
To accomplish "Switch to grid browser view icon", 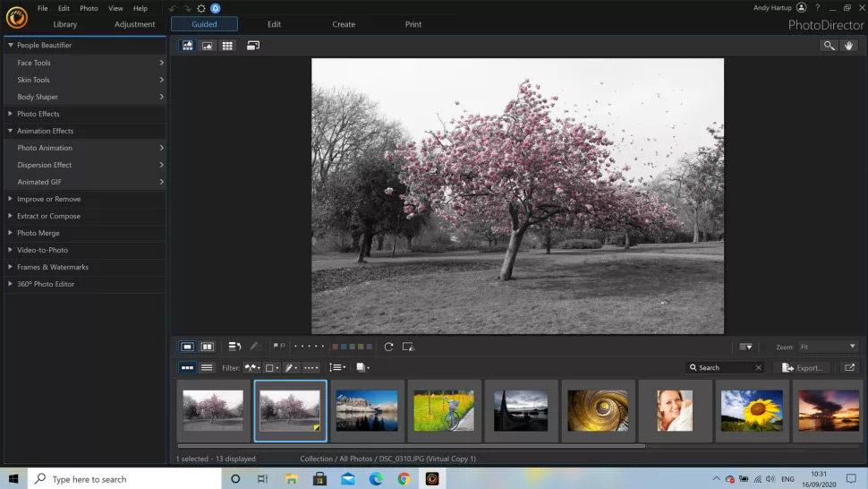I will click(227, 46).
